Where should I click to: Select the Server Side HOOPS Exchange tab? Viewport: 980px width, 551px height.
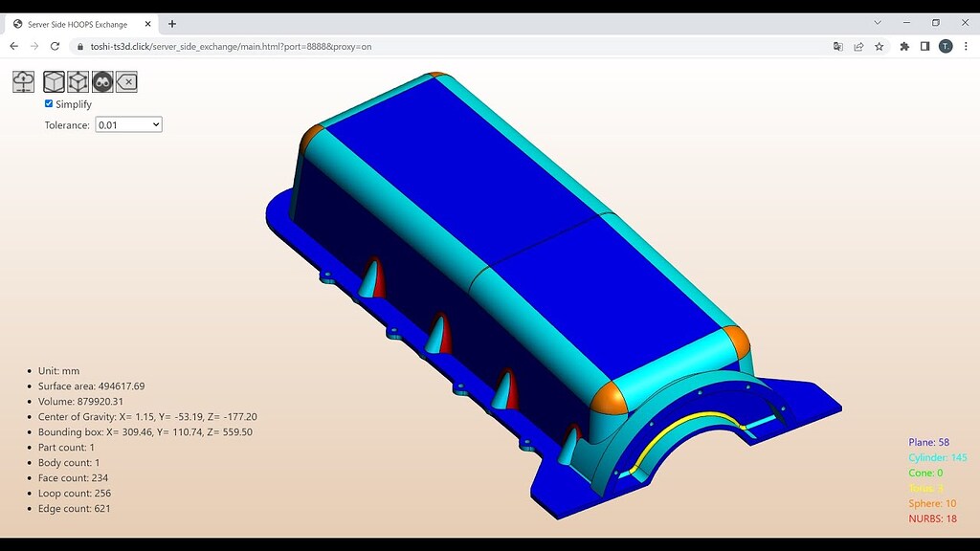[x=77, y=23]
